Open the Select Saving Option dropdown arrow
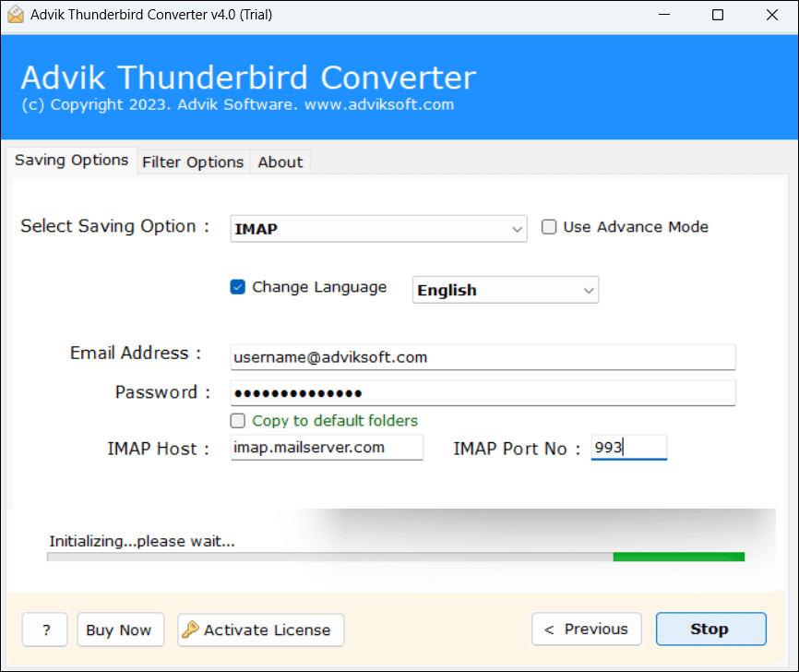 (x=517, y=229)
